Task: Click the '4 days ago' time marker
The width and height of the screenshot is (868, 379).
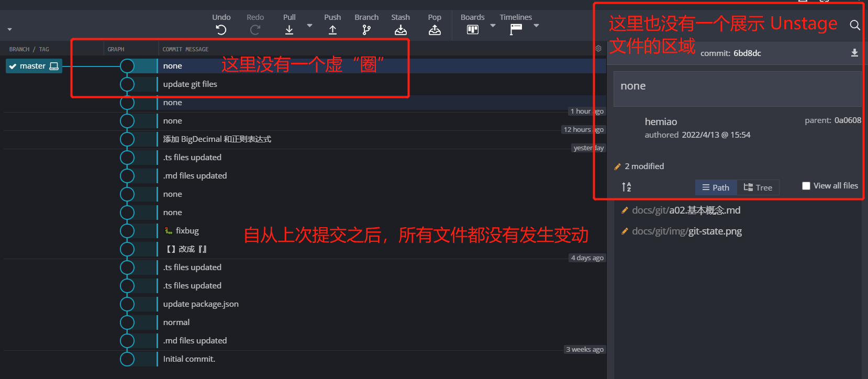Action: (x=587, y=258)
